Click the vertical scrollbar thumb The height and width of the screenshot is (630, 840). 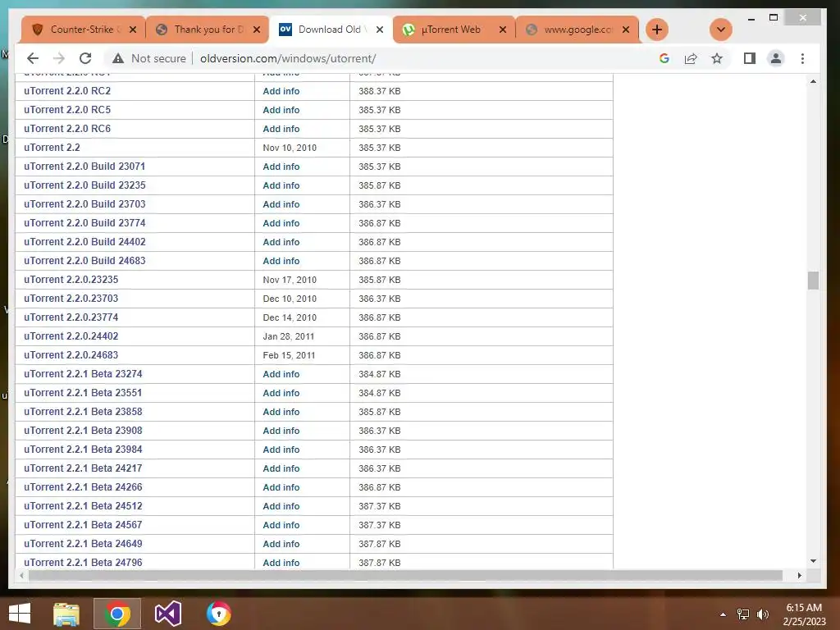[x=813, y=281]
